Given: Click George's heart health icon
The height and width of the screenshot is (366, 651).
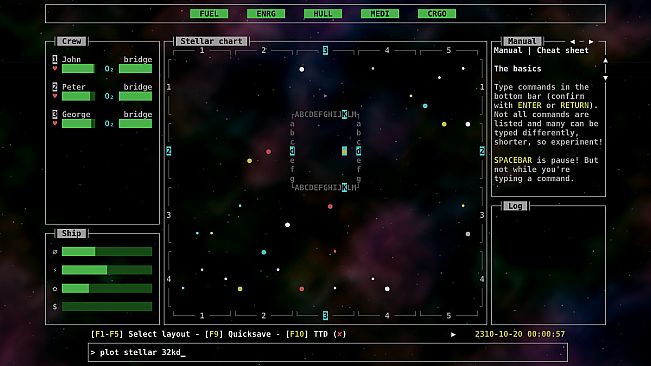Looking at the screenshot, I should (55, 123).
